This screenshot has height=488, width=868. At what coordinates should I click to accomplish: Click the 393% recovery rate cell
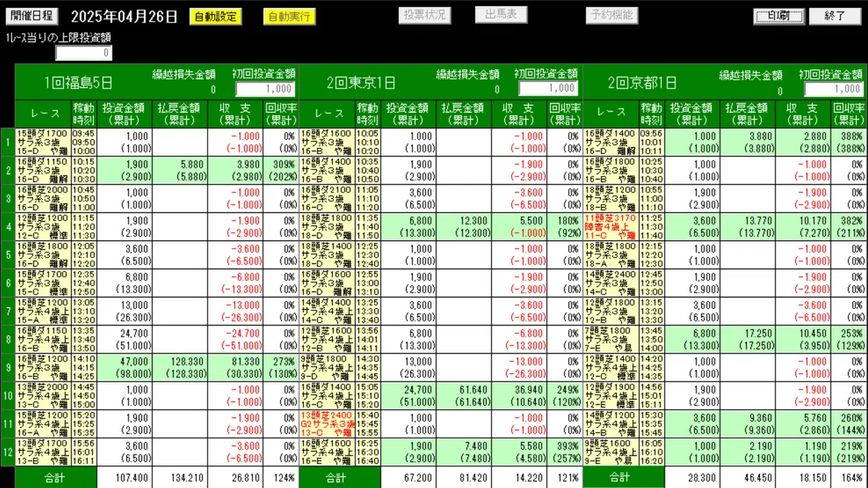[564, 452]
